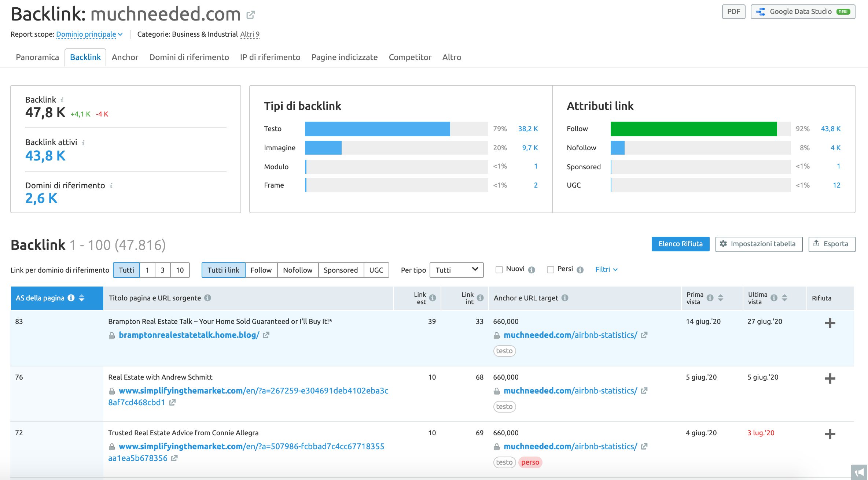Image resolution: width=868 pixels, height=480 pixels.
Task: Sort by Ultima vista arrows
Action: (x=784, y=298)
